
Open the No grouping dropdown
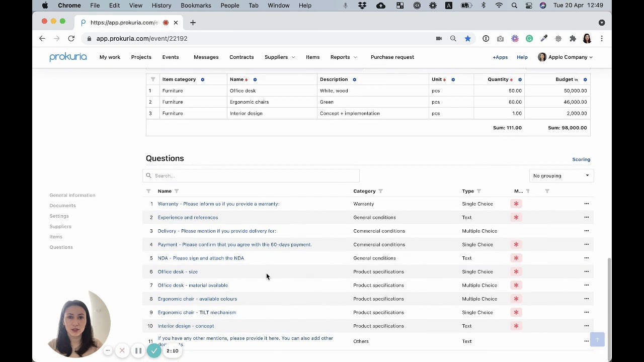[561, 175]
